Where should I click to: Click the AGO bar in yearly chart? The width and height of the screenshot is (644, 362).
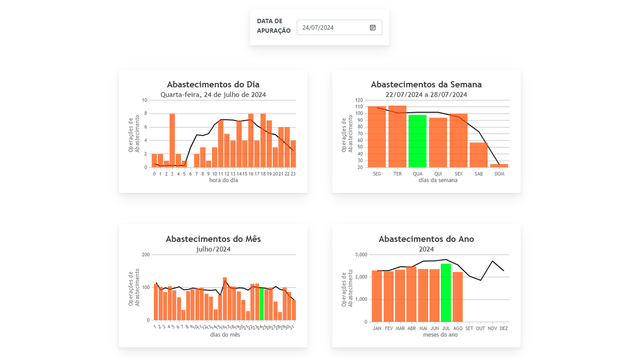click(x=458, y=297)
